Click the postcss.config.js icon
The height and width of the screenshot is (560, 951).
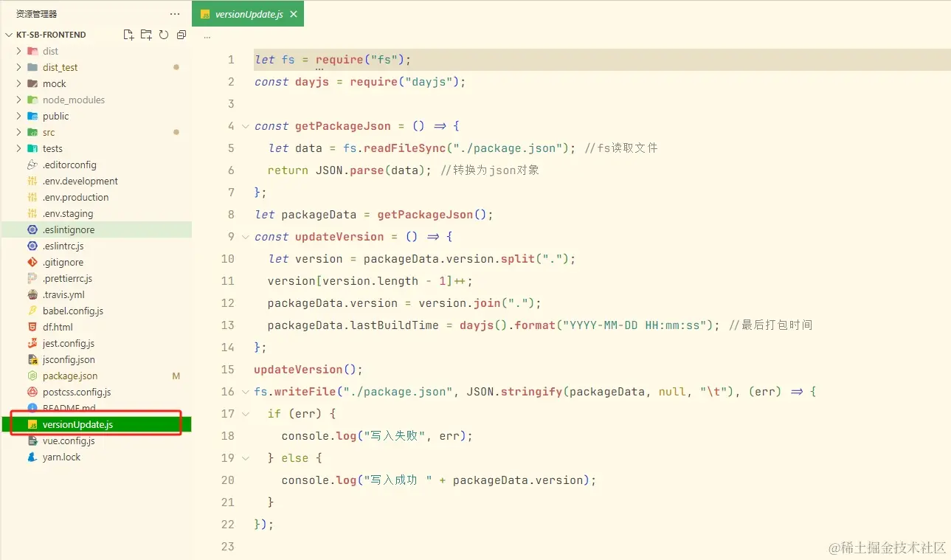32,392
